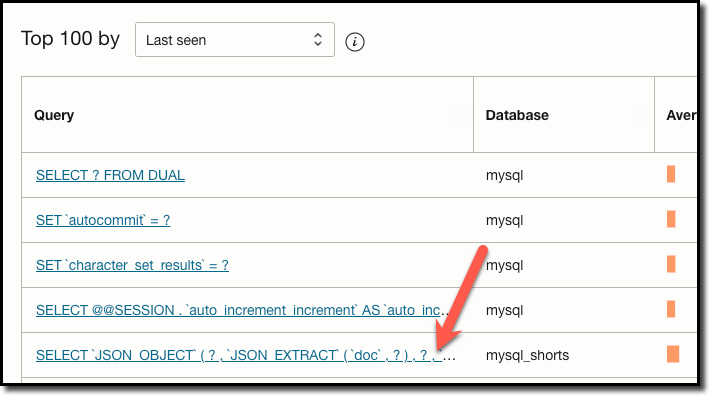Open the SET character_set_results query link

click(x=132, y=265)
